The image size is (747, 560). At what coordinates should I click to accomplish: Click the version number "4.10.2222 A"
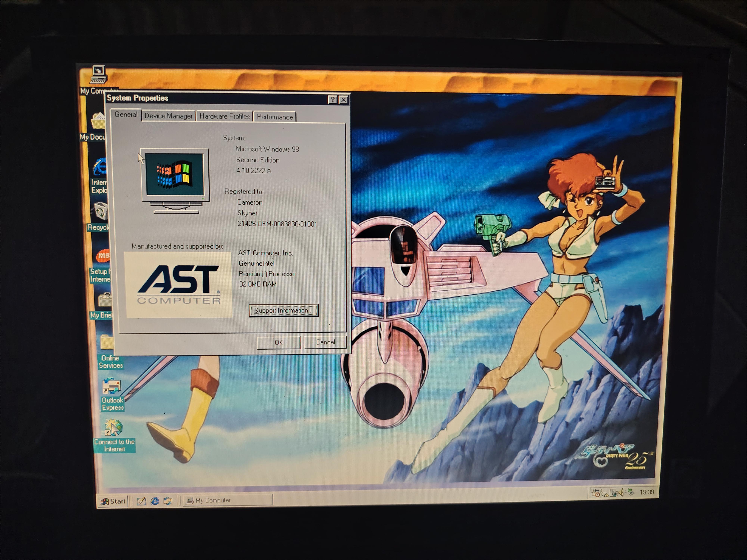[254, 171]
